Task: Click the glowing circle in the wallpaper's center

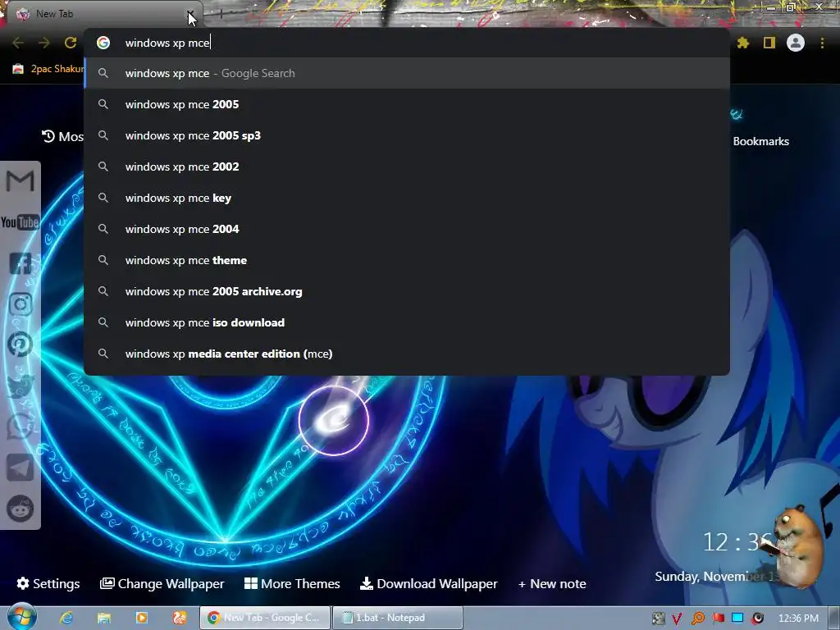Action: pyautogui.click(x=333, y=421)
